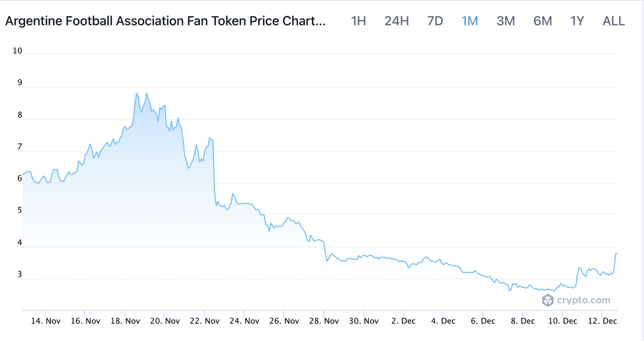Select the 7D time range
The height and width of the screenshot is (341, 644).
435,21
